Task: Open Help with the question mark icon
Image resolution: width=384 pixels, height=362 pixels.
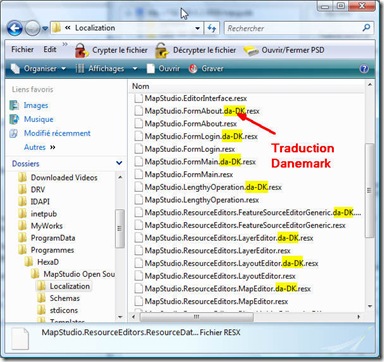Action: [364, 69]
